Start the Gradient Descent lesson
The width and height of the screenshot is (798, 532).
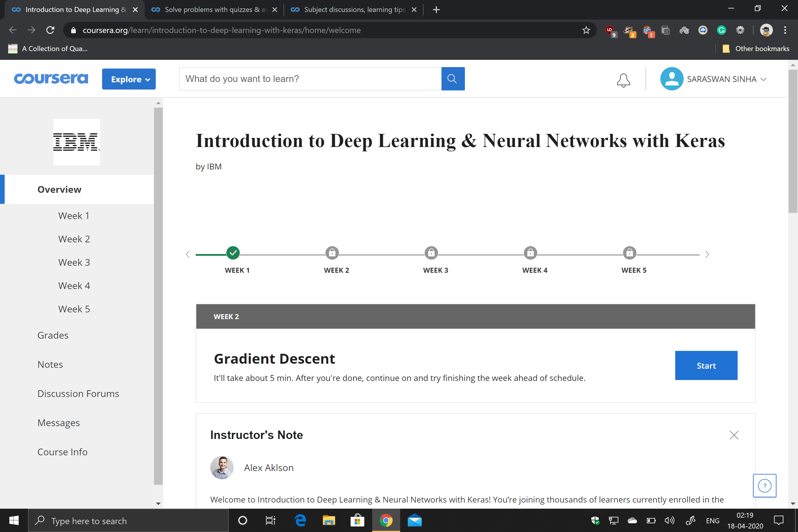(706, 365)
